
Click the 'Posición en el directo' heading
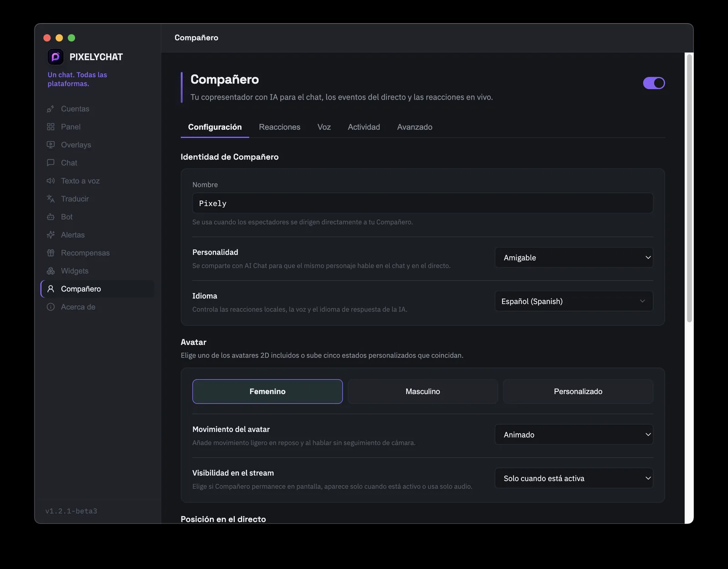tap(223, 519)
